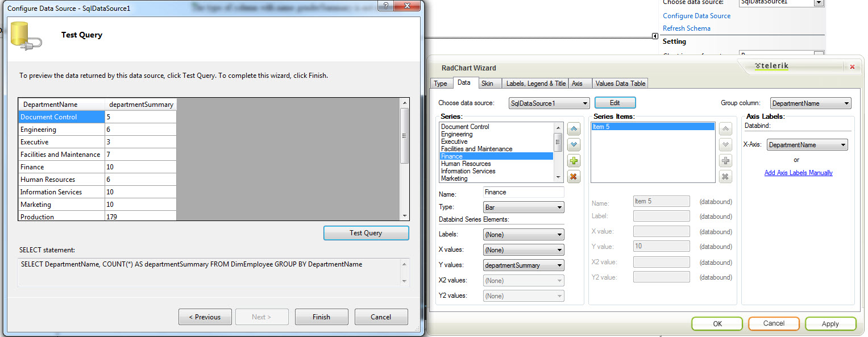This screenshot has height=337, width=868.
Task: Add new series with green plus icon
Action: click(574, 161)
